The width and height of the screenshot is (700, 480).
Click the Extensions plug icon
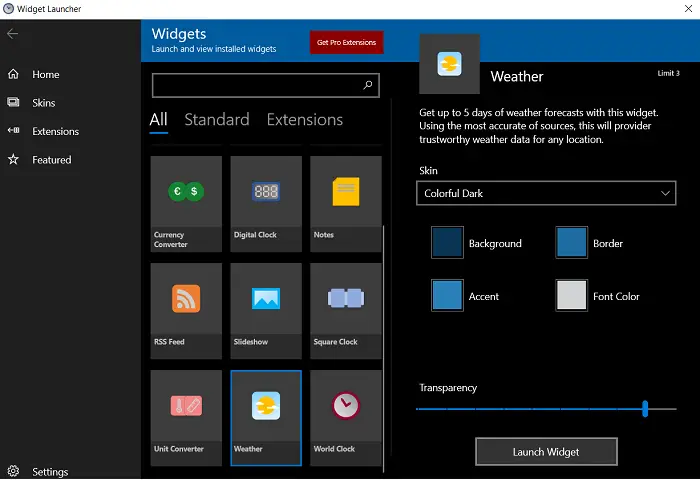tap(13, 130)
